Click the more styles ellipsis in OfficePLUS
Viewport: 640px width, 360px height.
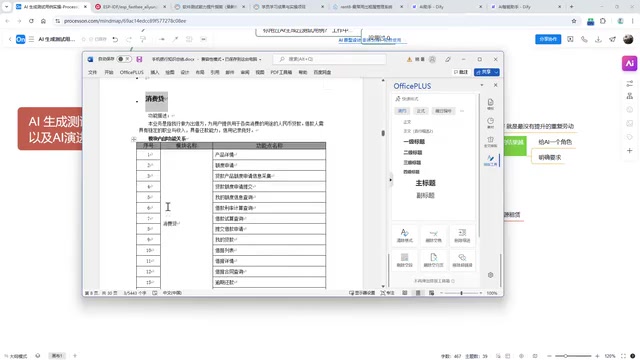462,111
